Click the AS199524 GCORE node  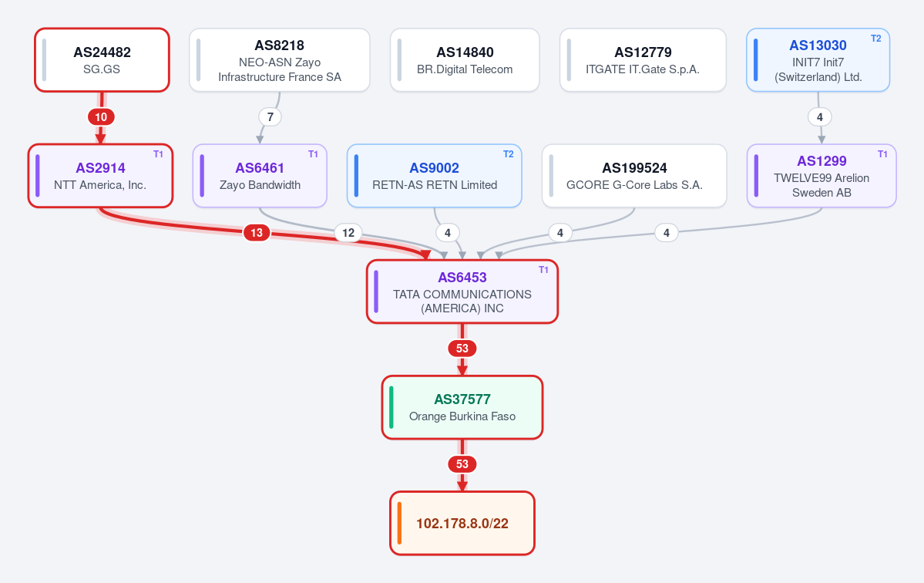634,176
